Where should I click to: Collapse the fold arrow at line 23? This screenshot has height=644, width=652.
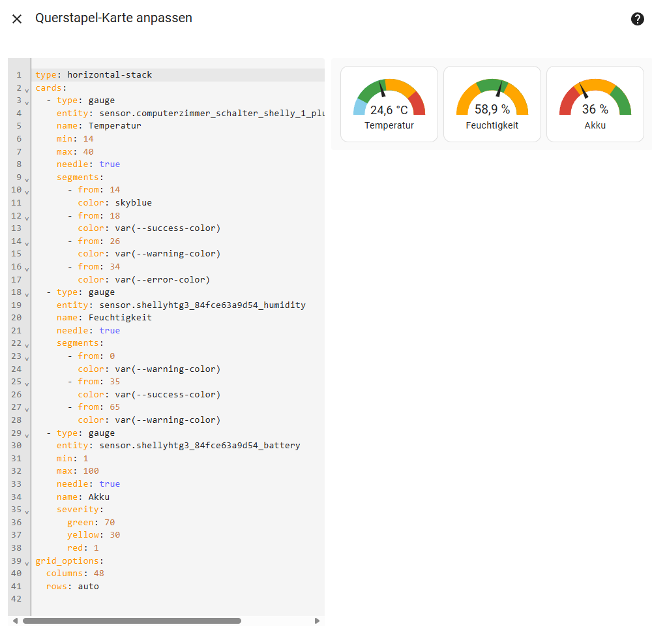pos(27,358)
